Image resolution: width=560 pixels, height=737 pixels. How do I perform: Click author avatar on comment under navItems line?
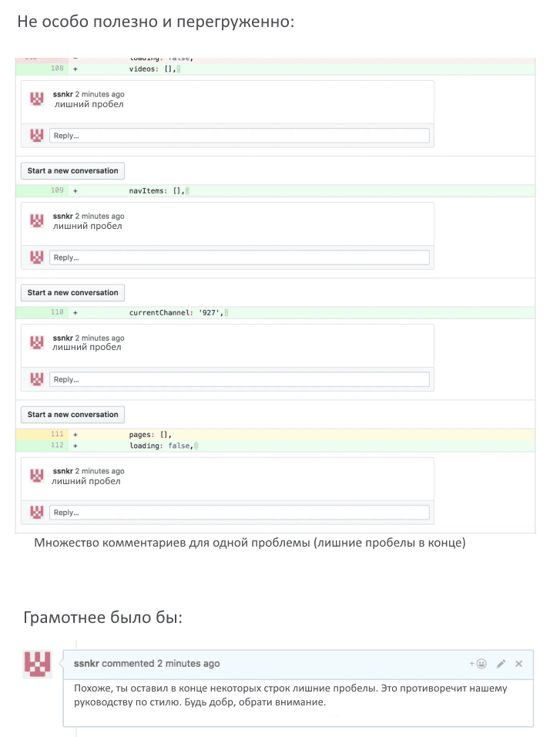click(x=36, y=220)
